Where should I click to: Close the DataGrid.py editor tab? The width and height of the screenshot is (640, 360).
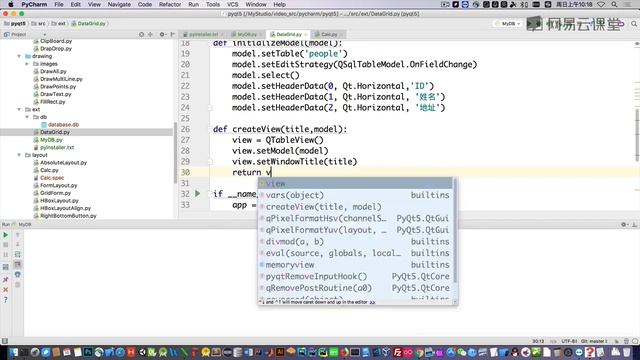[x=305, y=35]
